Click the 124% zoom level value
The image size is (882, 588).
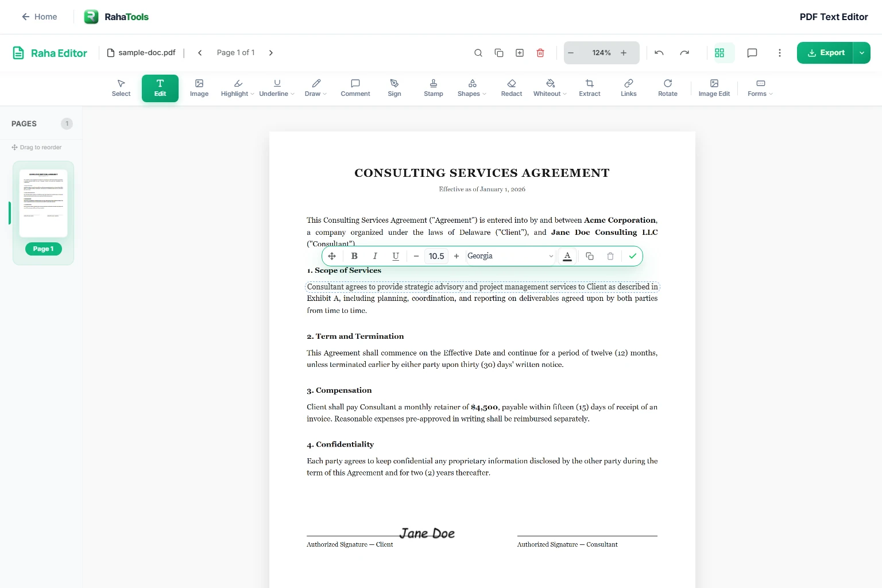(x=601, y=53)
